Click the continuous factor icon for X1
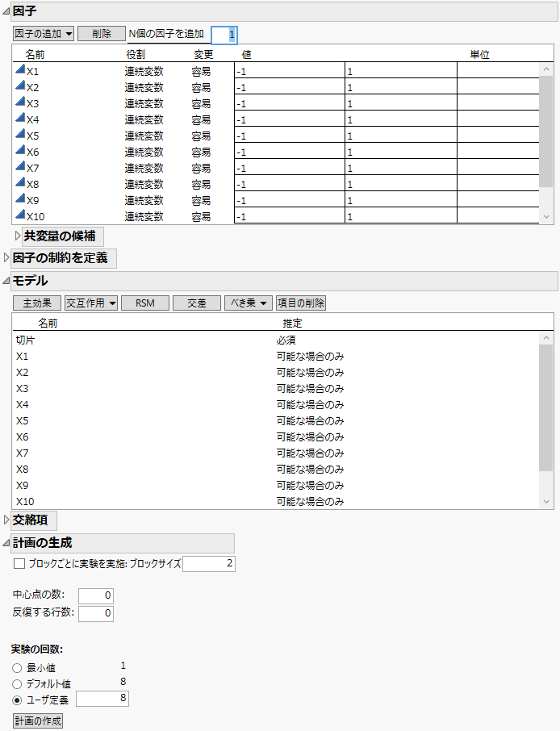The image size is (560, 731). (20, 69)
